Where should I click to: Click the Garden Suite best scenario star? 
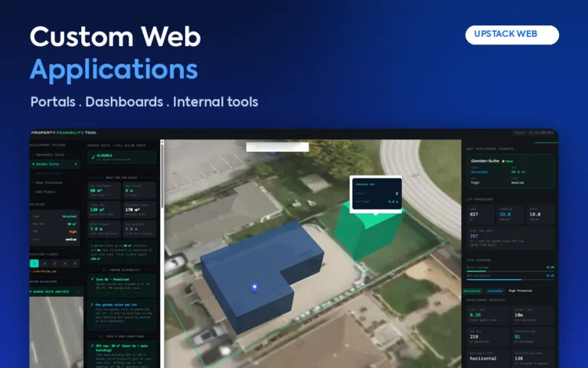[503, 161]
